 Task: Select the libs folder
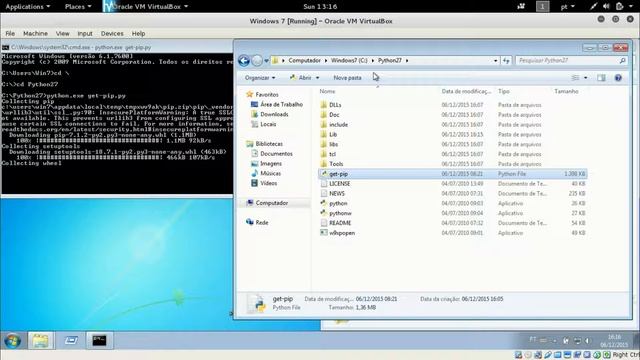click(x=333, y=144)
